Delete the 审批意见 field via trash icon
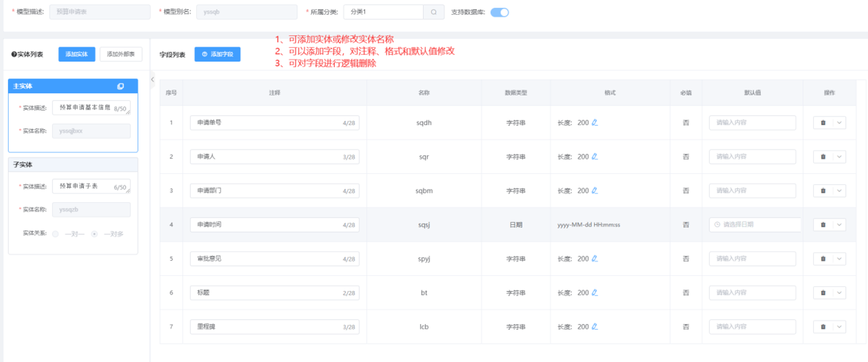 coord(823,259)
